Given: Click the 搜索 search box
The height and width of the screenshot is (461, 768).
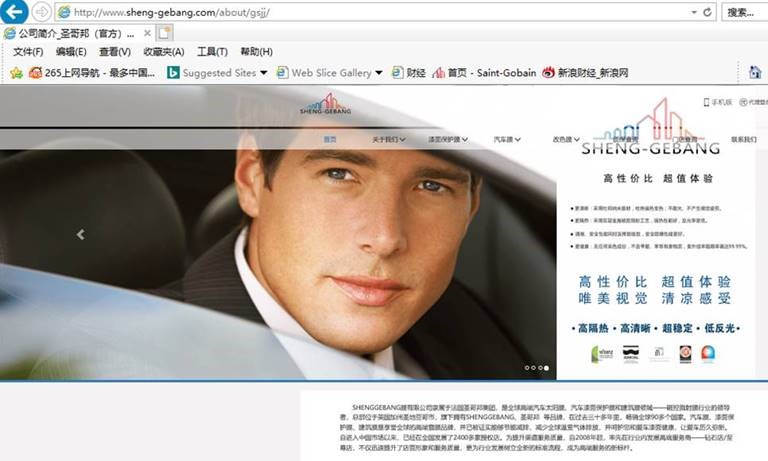Looking at the screenshot, I should [744, 12].
